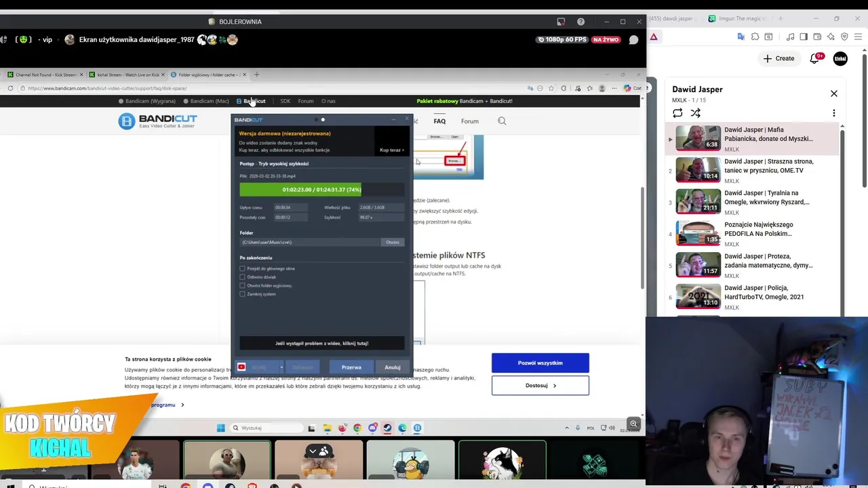Switch to 'kichal Stream - Watch Live' tab
The image size is (868, 488).
click(128, 75)
